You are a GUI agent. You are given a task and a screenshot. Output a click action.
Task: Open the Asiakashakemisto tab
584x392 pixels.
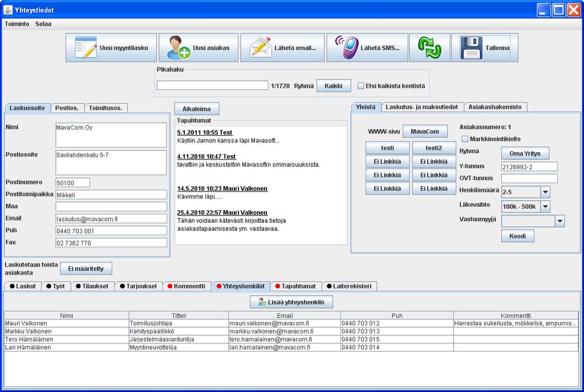point(495,107)
